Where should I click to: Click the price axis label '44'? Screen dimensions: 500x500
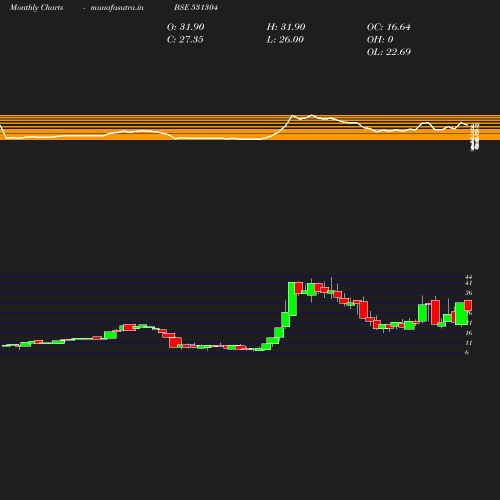click(469, 277)
